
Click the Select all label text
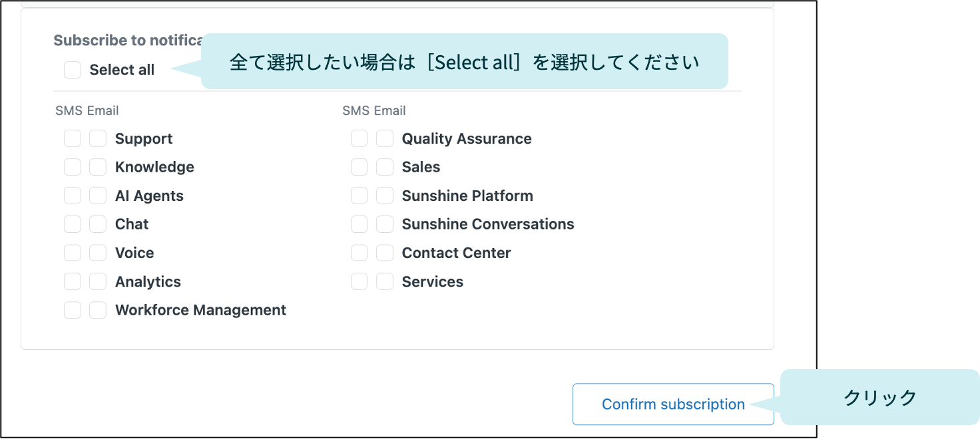pyautogui.click(x=122, y=70)
